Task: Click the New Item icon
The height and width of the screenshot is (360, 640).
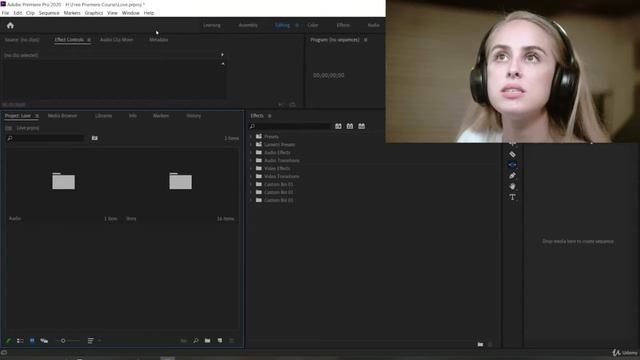Action: coord(220,340)
